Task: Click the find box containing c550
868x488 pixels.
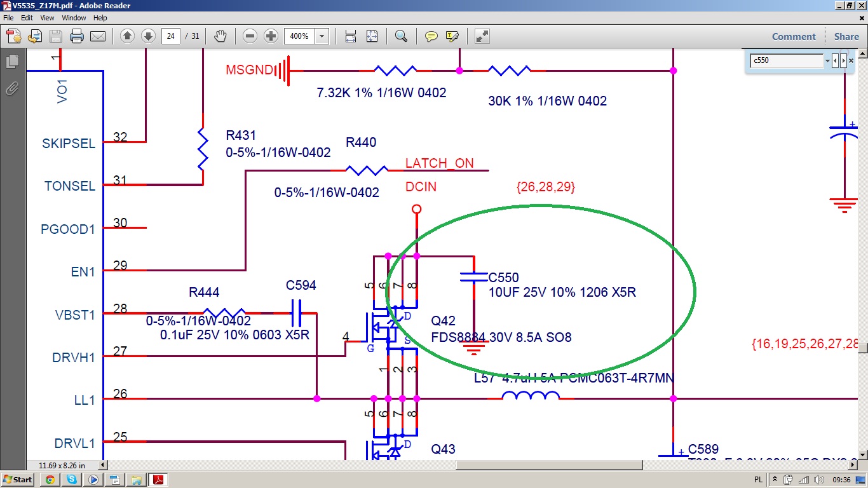Action: point(787,61)
